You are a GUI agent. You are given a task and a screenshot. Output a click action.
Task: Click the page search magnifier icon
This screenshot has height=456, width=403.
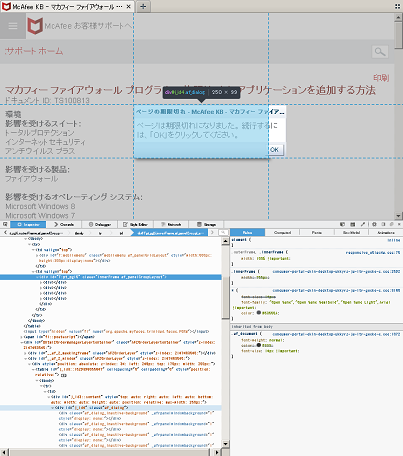click(x=380, y=52)
